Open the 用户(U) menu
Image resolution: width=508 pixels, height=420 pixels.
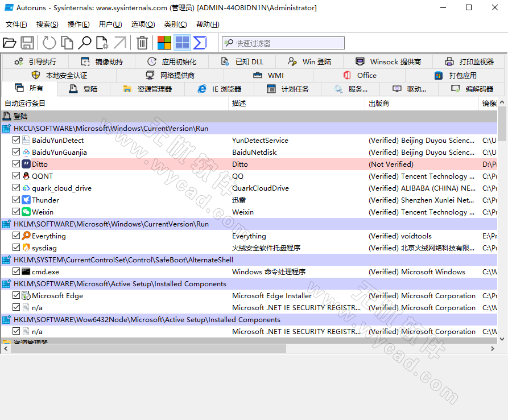(110, 24)
